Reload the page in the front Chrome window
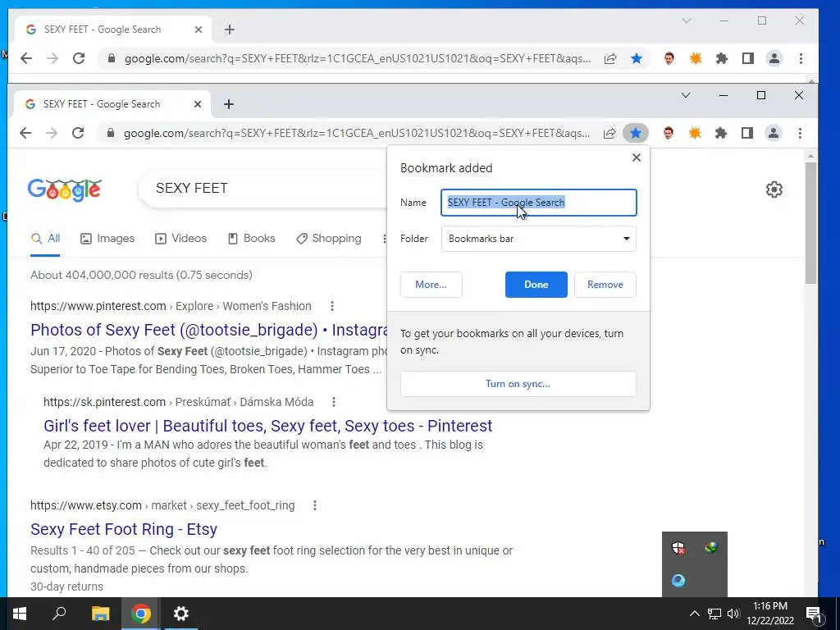Image resolution: width=840 pixels, height=630 pixels. 78,133
